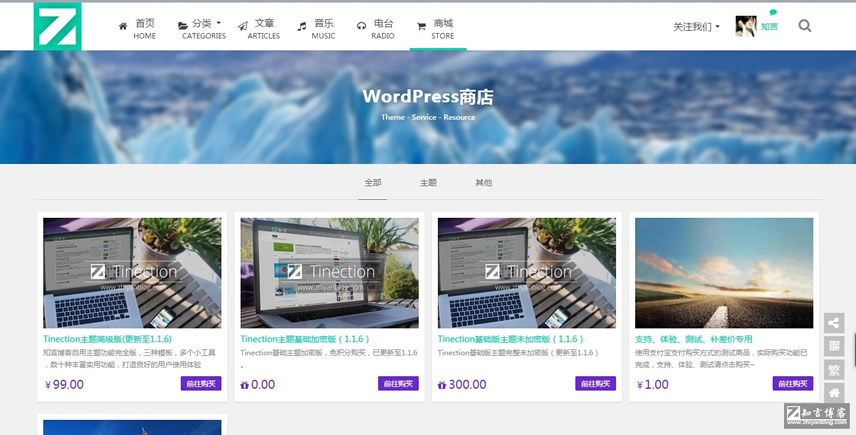The width and height of the screenshot is (856, 435).
Task: Open Tinection主题高级版(更新至1.1.6) title link
Action: 108,339
